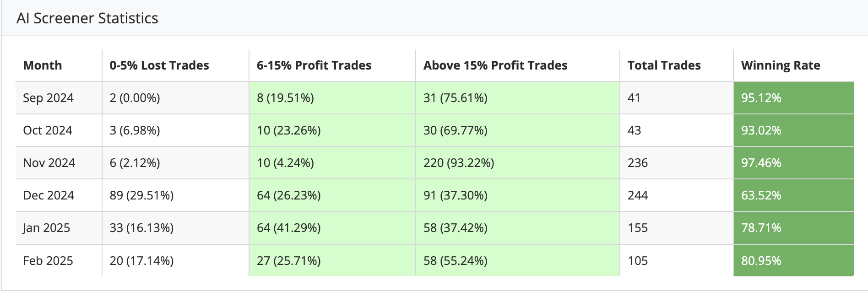The height and width of the screenshot is (291, 868).
Task: Click the 95.12% winning rate cell
Action: click(x=761, y=98)
